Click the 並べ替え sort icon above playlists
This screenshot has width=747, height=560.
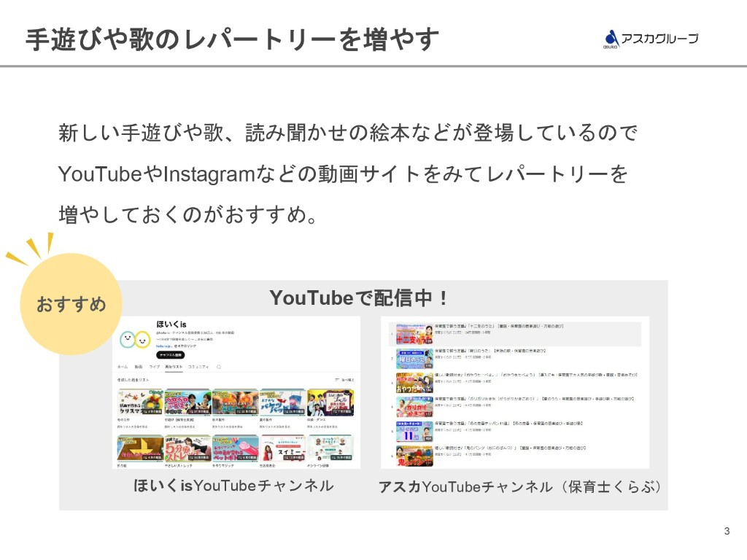(x=343, y=379)
